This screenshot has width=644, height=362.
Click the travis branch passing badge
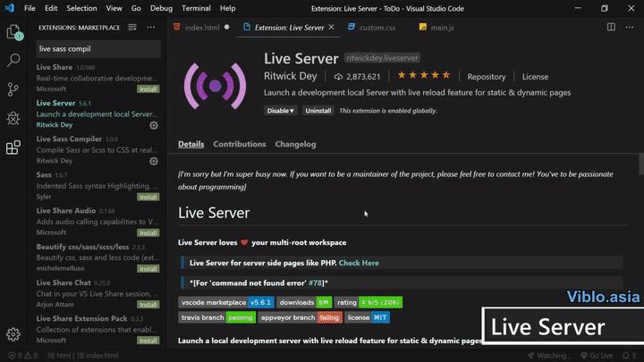click(216, 317)
